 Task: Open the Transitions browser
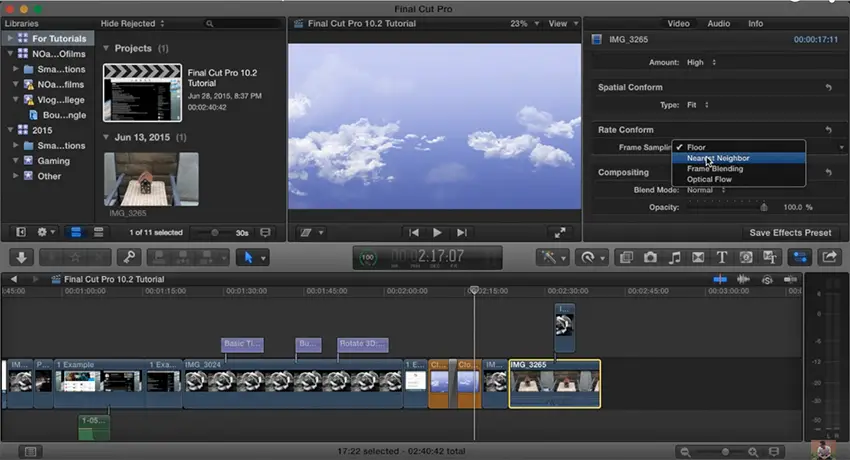pyautogui.click(x=698, y=257)
